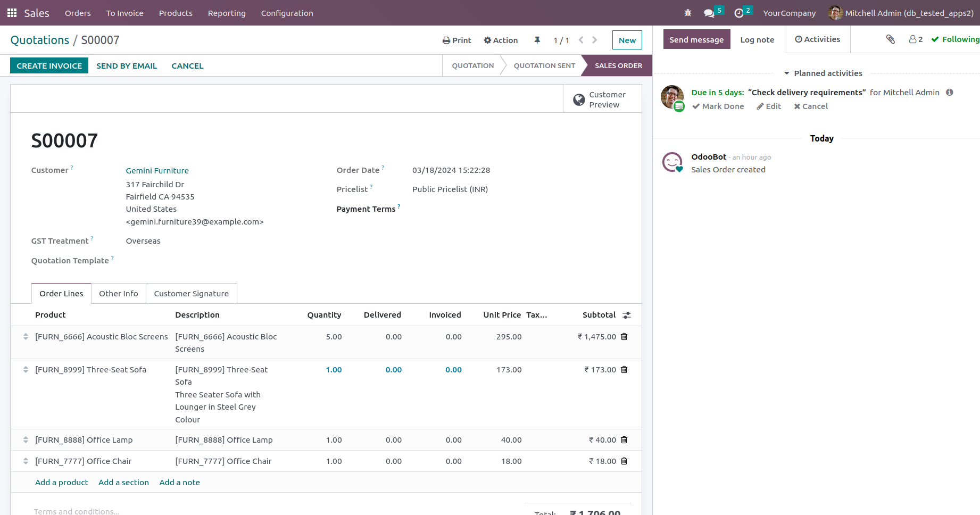This screenshot has height=515, width=980.
Task: Open the Print dropdown menu
Action: point(456,40)
